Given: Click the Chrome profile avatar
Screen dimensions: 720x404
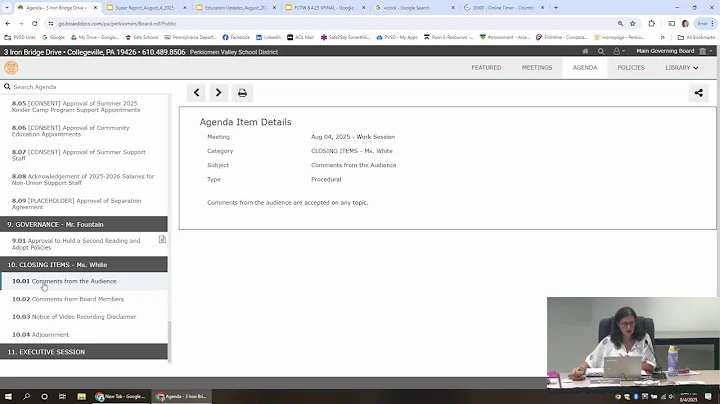Looking at the screenshot, I should 685,23.
